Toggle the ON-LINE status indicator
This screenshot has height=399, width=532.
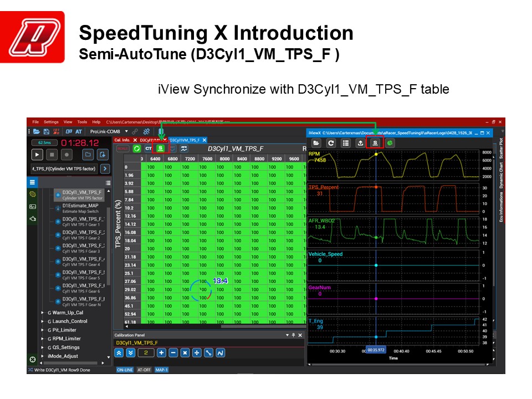(x=124, y=370)
